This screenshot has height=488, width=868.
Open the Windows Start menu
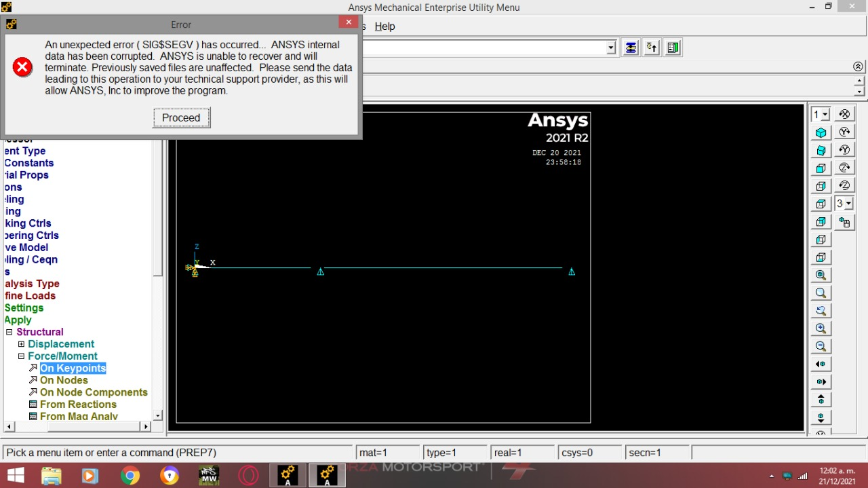pos(16,476)
